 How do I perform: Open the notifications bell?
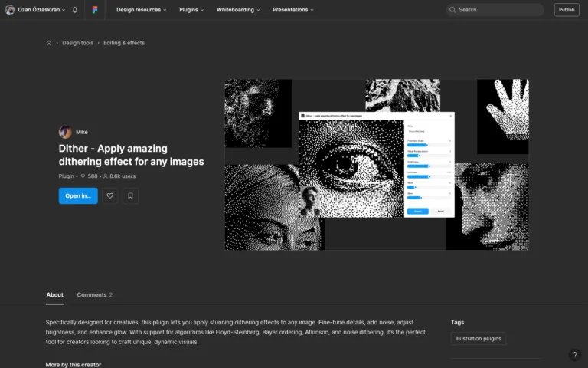74,10
